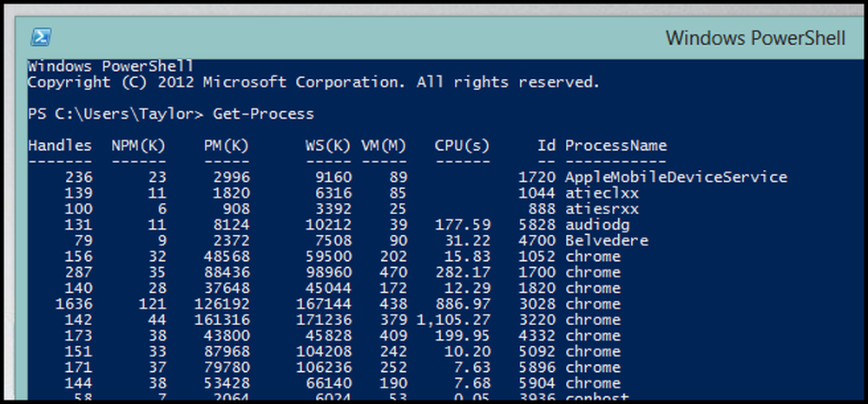
Task: Click the NPM(K) column header
Action: point(139,146)
